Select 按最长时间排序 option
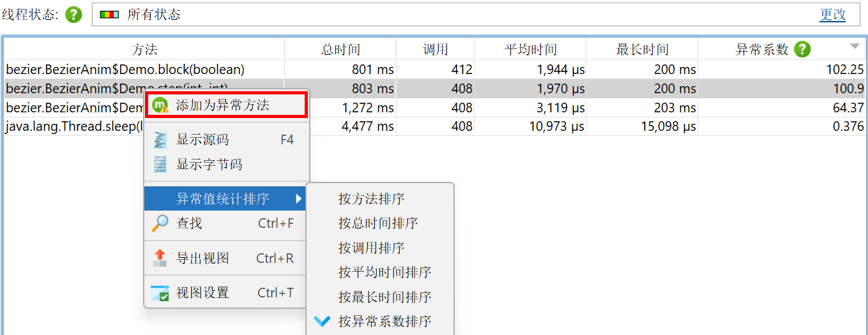868x335 pixels. [380, 297]
